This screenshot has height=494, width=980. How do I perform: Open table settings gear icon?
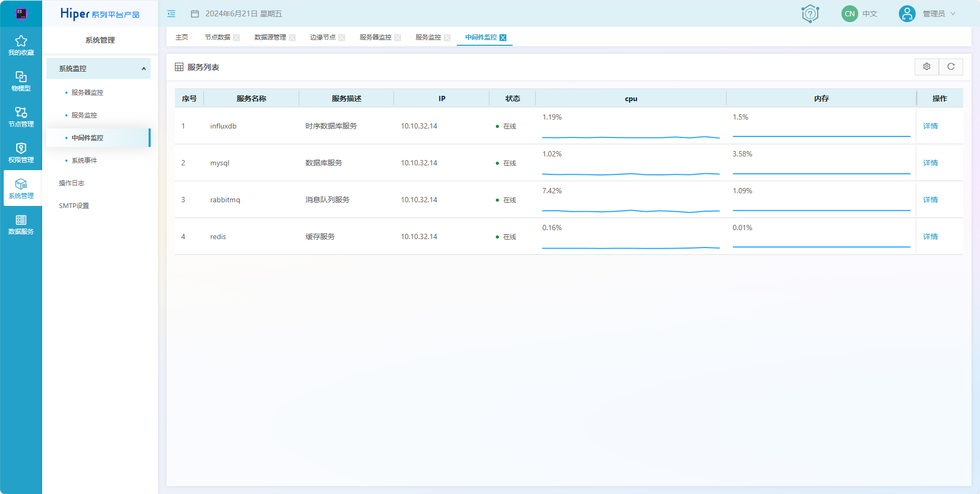pyautogui.click(x=927, y=66)
